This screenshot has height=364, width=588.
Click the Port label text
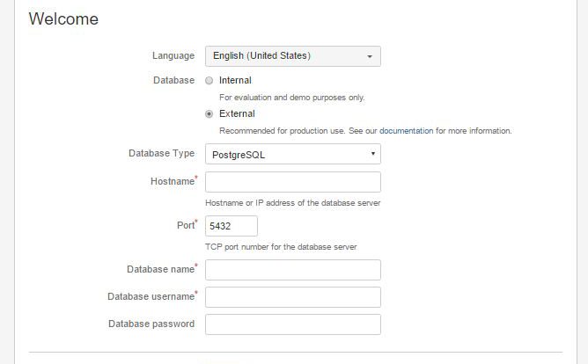tap(186, 225)
